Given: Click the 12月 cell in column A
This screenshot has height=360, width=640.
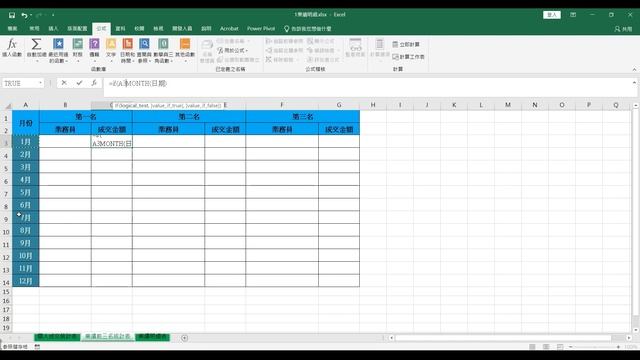Looking at the screenshot, I should 25,281.
